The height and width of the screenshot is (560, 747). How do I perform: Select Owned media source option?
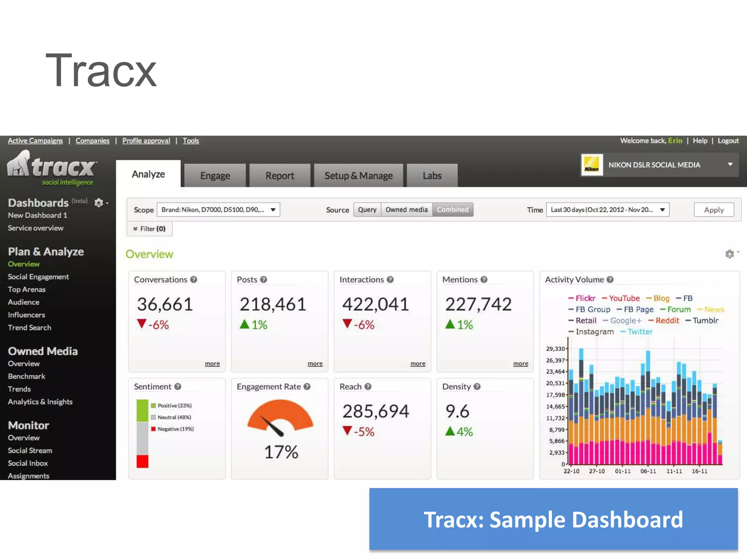(407, 210)
